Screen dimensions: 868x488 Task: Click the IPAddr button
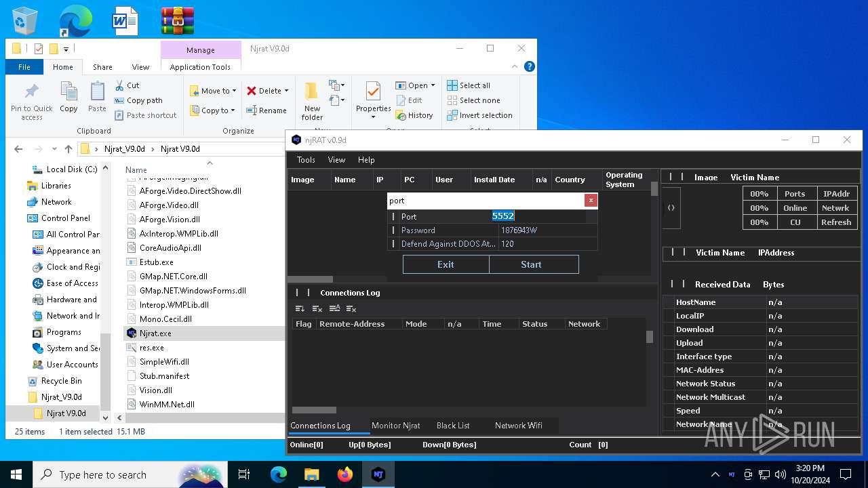coord(836,194)
